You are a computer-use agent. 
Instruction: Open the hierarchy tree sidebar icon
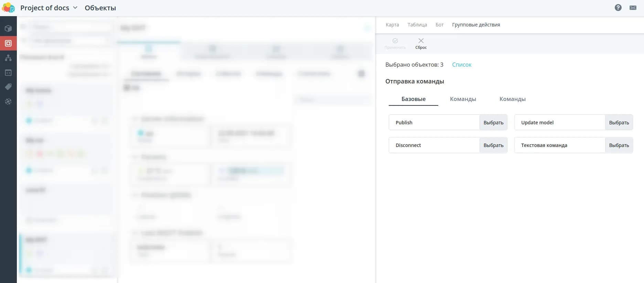(x=8, y=58)
